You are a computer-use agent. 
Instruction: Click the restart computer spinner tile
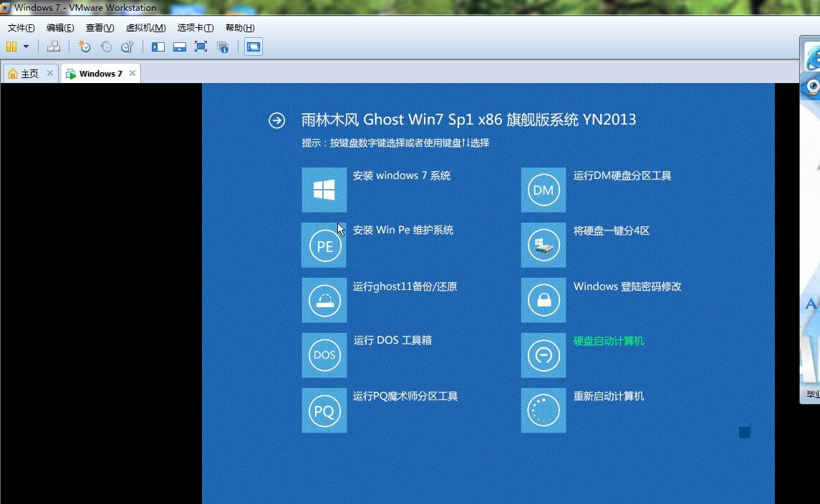(x=544, y=410)
